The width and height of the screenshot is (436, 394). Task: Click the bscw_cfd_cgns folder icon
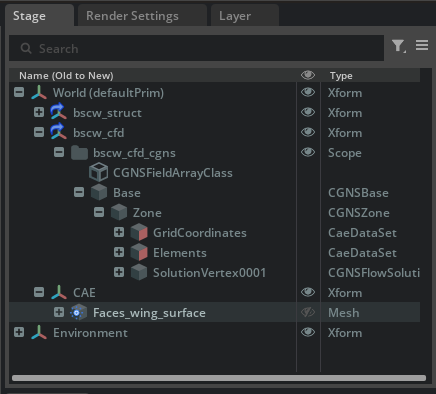79,153
